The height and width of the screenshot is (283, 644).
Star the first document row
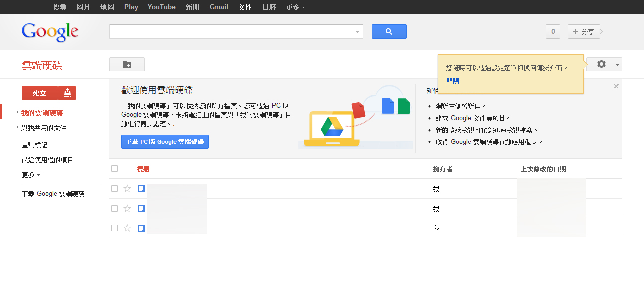click(x=127, y=189)
